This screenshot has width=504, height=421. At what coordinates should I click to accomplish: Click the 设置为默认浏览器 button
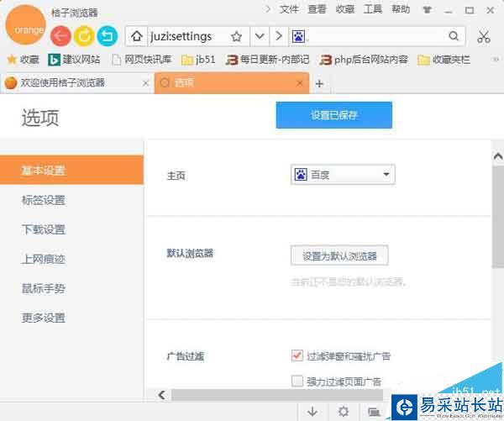tap(339, 255)
